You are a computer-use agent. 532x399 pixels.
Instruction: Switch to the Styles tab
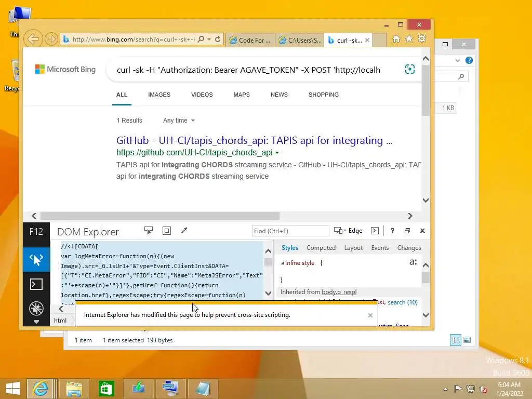click(290, 248)
